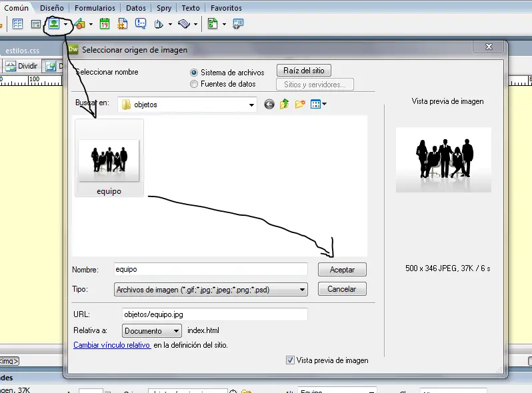Image resolution: width=532 pixels, height=393 pixels.
Task: Click the Insert Div Tag icon
Action: click(x=35, y=24)
